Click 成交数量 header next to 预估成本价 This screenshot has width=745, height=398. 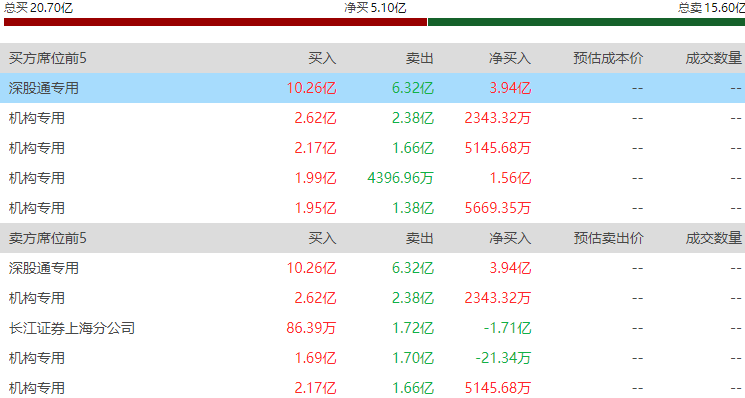tap(714, 58)
